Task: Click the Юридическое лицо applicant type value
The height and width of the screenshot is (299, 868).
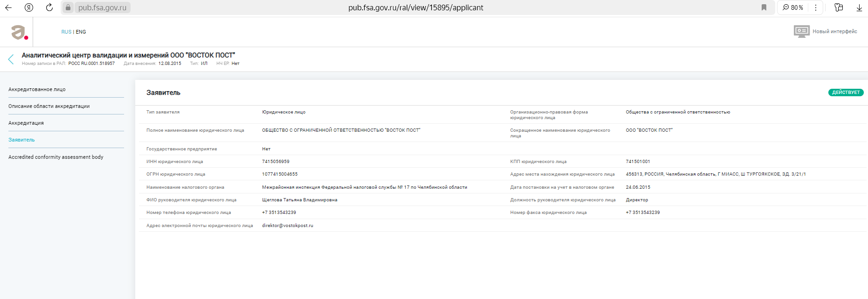Action: click(284, 112)
